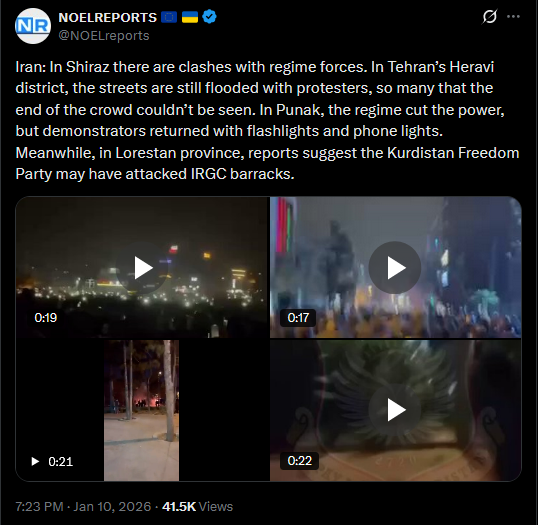Visit the @NOELreports handle link

click(x=104, y=36)
